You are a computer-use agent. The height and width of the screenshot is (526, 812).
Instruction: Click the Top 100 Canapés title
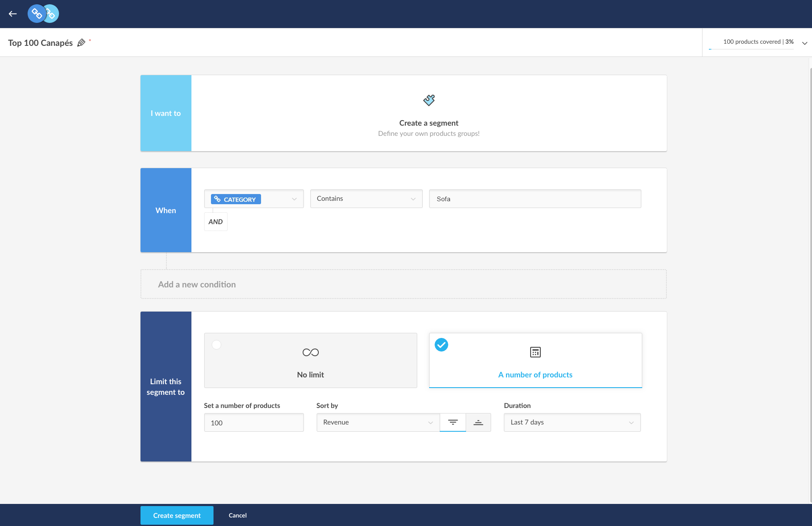40,42
